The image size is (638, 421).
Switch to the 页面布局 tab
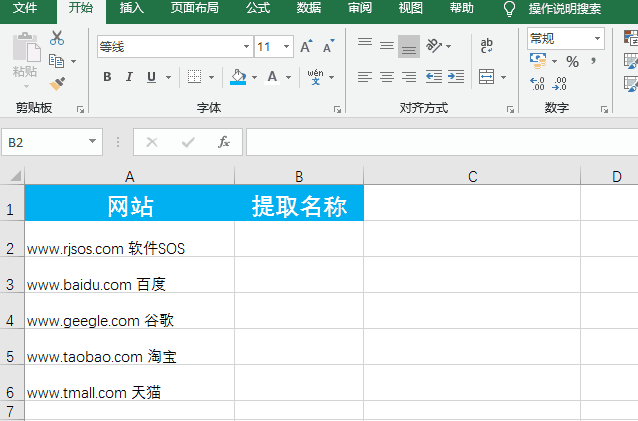click(194, 8)
